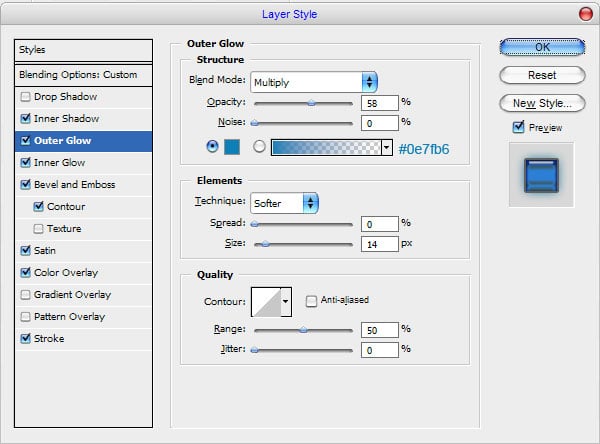Viewport: 600px width, 444px height.
Task: Select the solid color radio button
Action: point(211,147)
